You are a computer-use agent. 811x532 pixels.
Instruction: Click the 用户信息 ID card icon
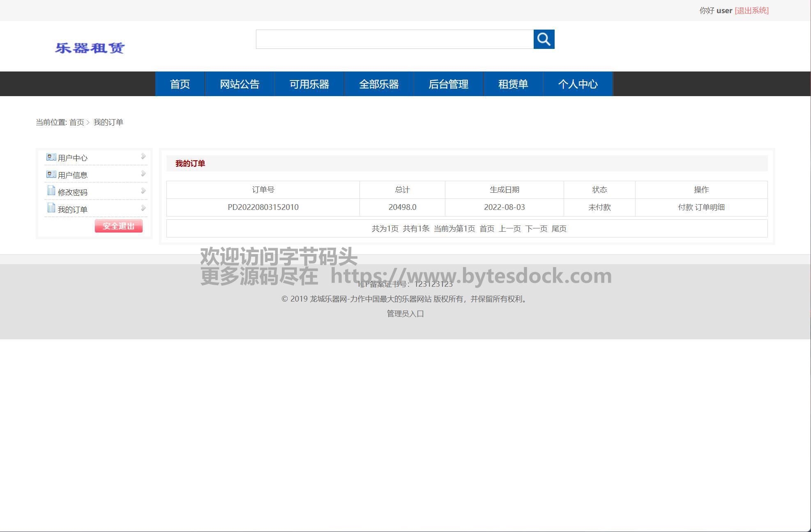[51, 175]
